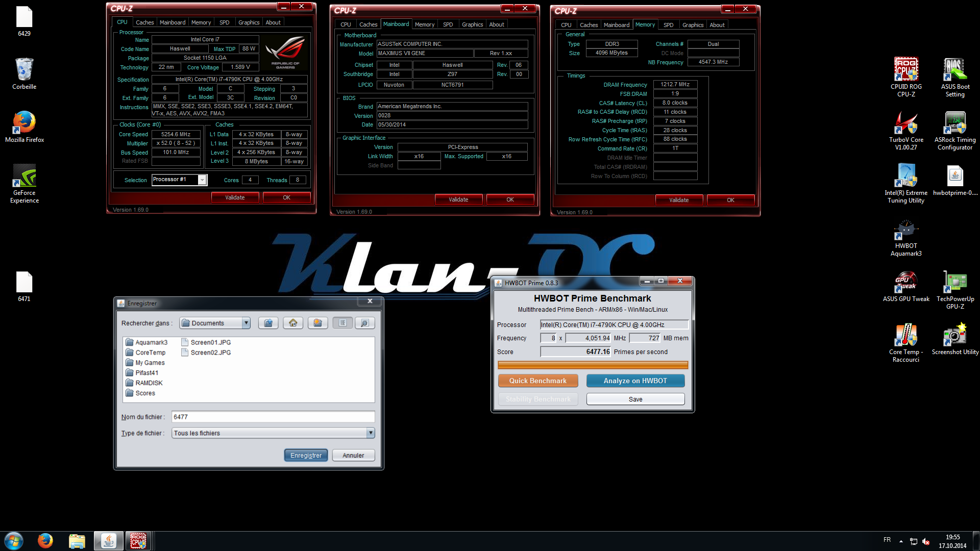The image size is (980, 551).
Task: Open Graphics tab in CPU-Z processor window
Action: [x=249, y=22]
